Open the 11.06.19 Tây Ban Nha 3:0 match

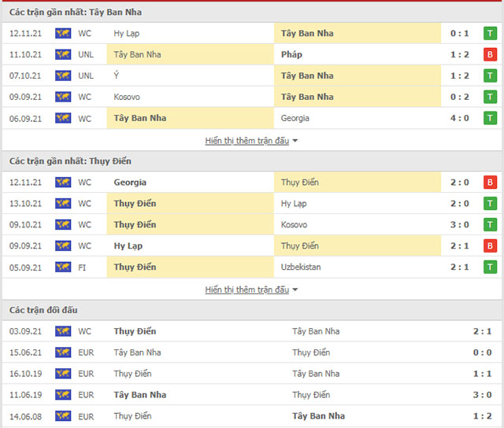click(x=252, y=395)
